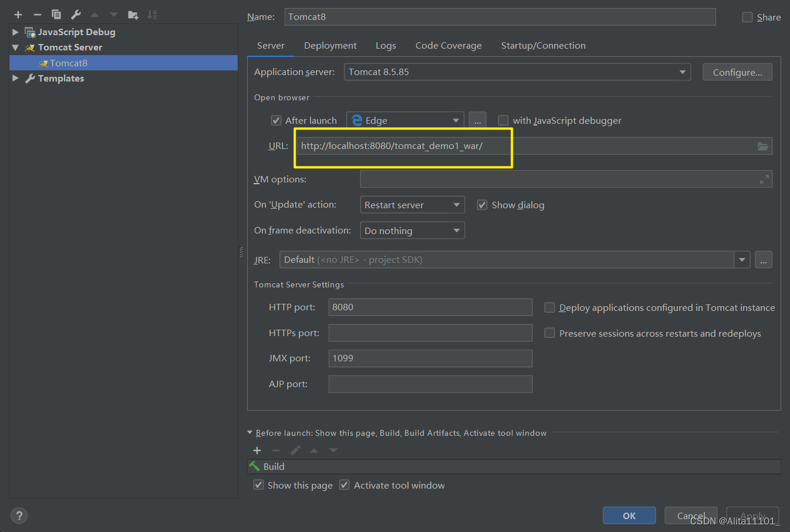Image resolution: width=790 pixels, height=532 pixels.
Task: Collapse Before launch section
Action: (250, 433)
